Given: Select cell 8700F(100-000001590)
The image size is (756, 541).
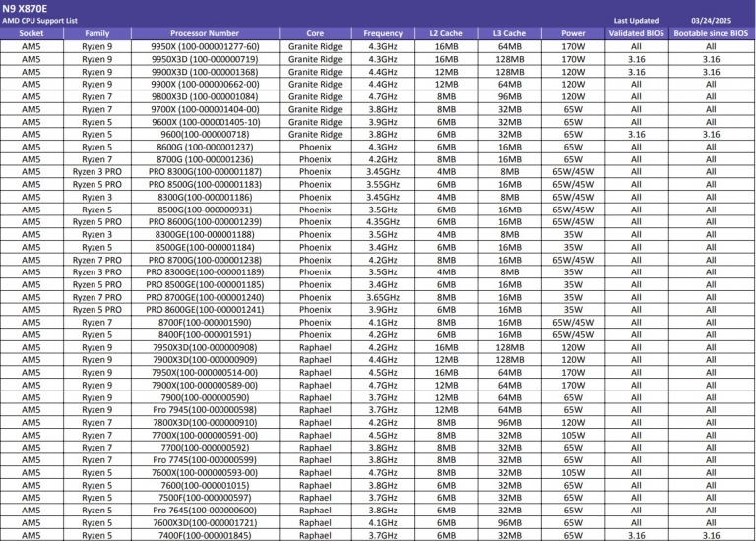Looking at the screenshot, I should 205,323.
